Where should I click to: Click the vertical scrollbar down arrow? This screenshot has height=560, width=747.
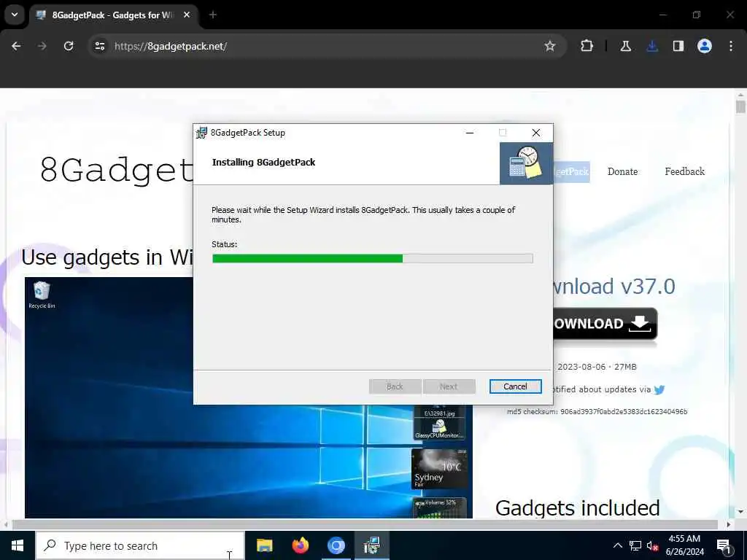pyautogui.click(x=740, y=512)
